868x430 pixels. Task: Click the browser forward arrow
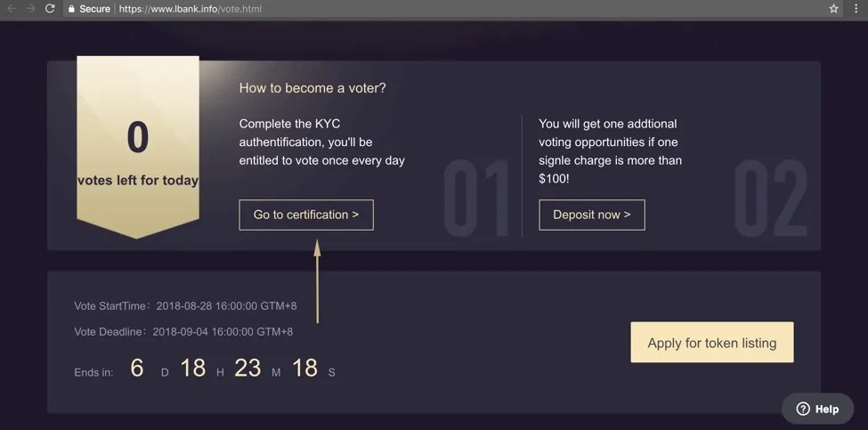point(30,9)
